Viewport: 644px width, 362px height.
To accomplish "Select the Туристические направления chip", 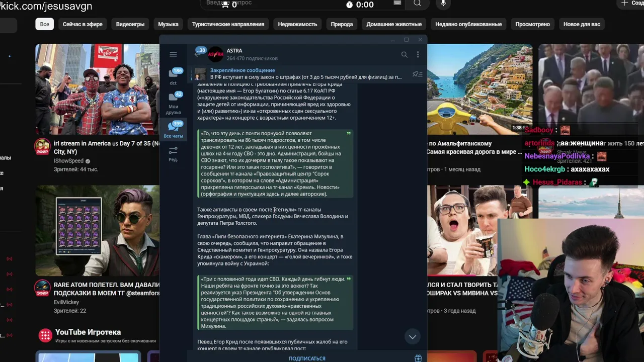I will tap(228, 24).
